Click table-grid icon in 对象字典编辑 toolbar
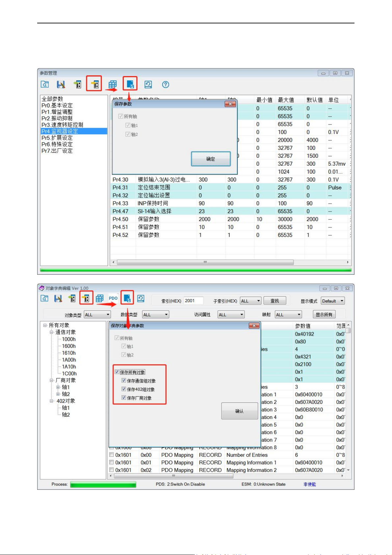Screen dimensions: 392x555 tap(100, 298)
